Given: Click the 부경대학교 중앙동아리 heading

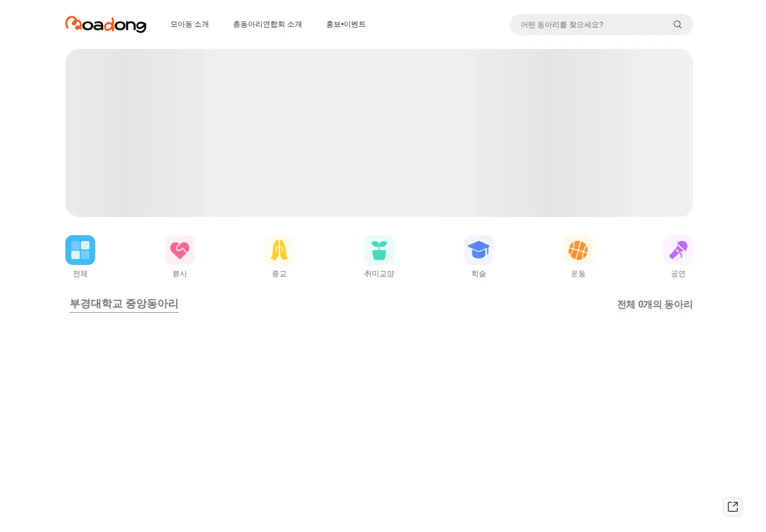Looking at the screenshot, I should coord(124,304).
